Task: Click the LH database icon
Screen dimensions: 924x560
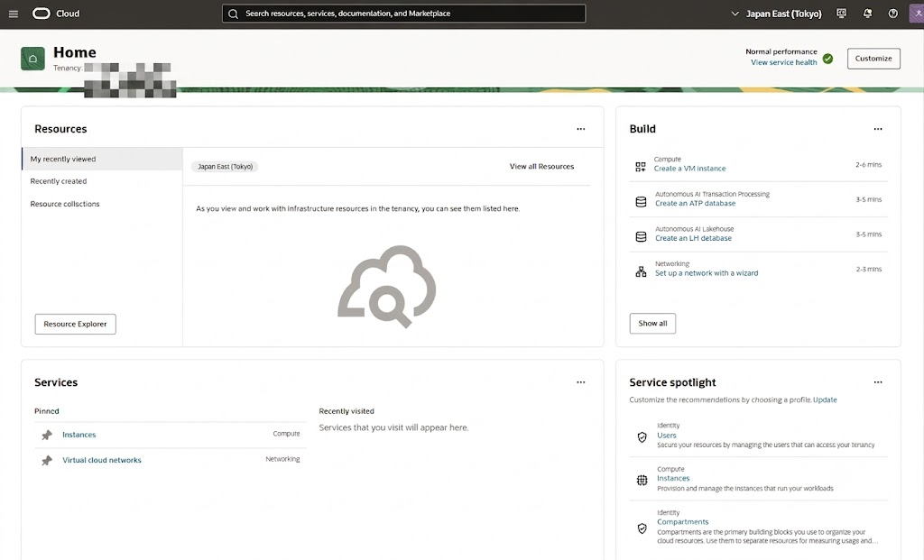Action: point(642,237)
